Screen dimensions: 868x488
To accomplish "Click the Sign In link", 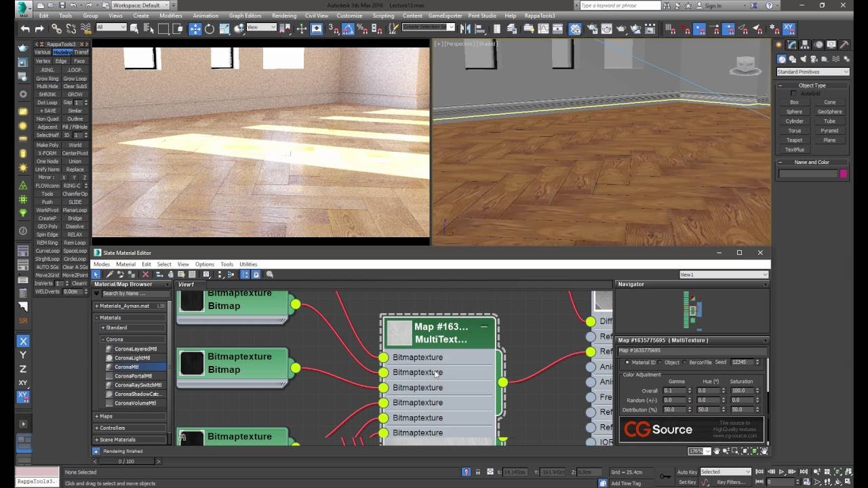I will point(713,5).
